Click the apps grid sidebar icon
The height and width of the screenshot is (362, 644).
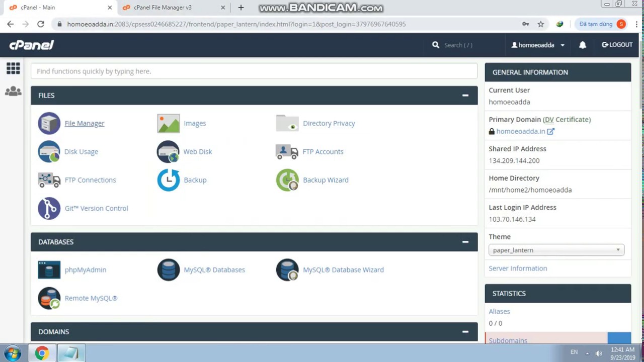coord(13,68)
